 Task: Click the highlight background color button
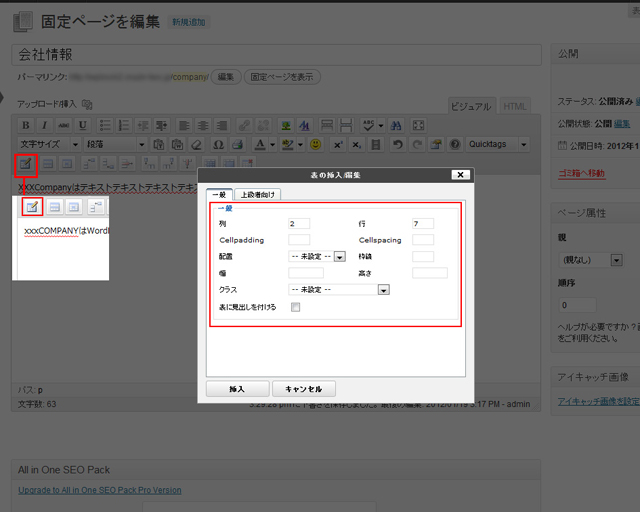287,144
